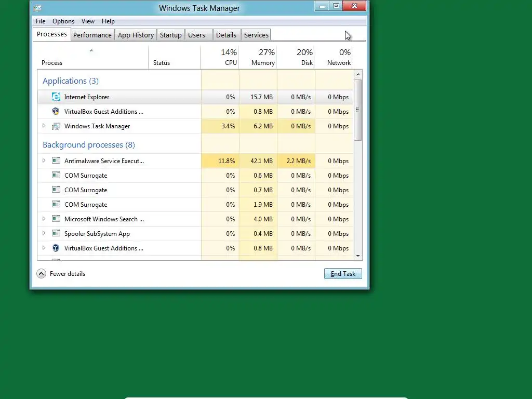This screenshot has width=532, height=399.
Task: Switch to the Startup tab
Action: click(170, 35)
